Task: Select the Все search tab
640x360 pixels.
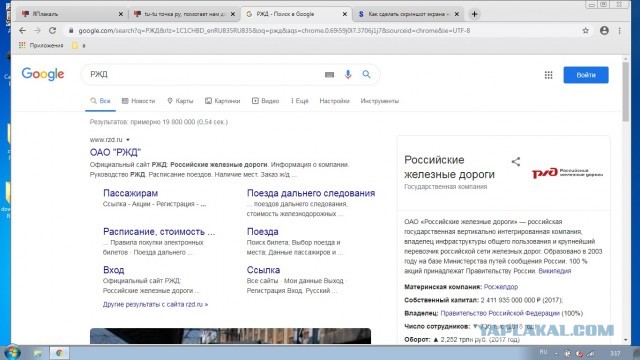Action: click(x=100, y=101)
